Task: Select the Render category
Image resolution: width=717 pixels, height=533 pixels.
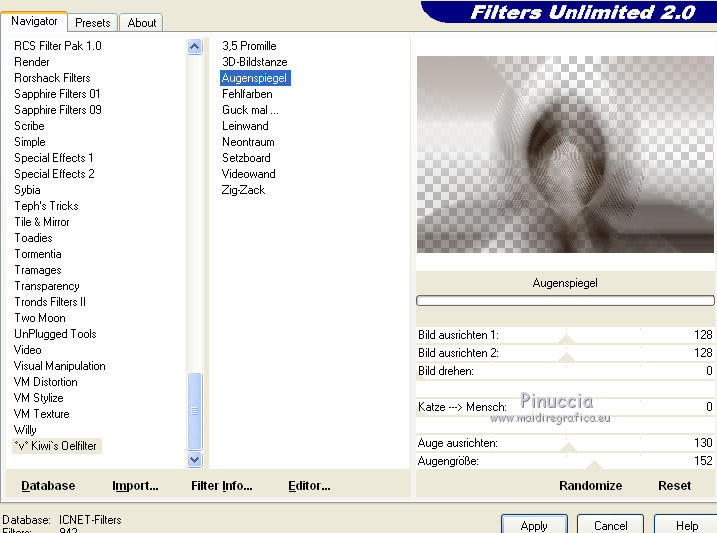Action: tap(32, 62)
